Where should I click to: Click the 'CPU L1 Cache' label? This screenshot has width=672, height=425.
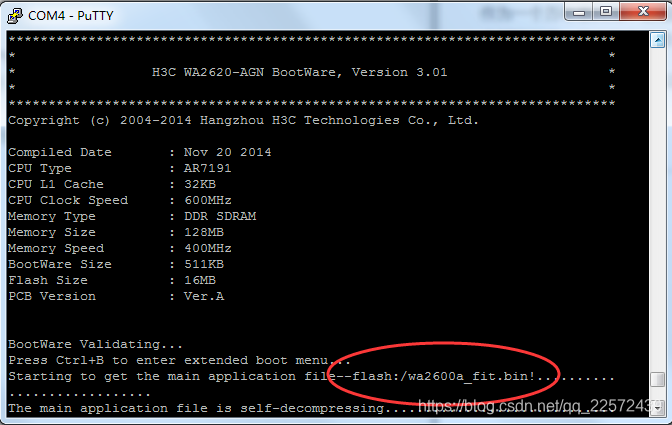[56, 184]
